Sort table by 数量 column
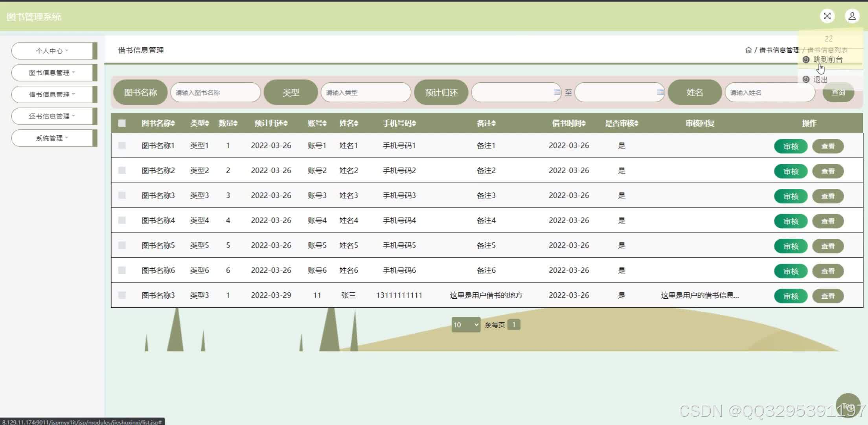Viewport: 868px width, 425px height. click(228, 123)
